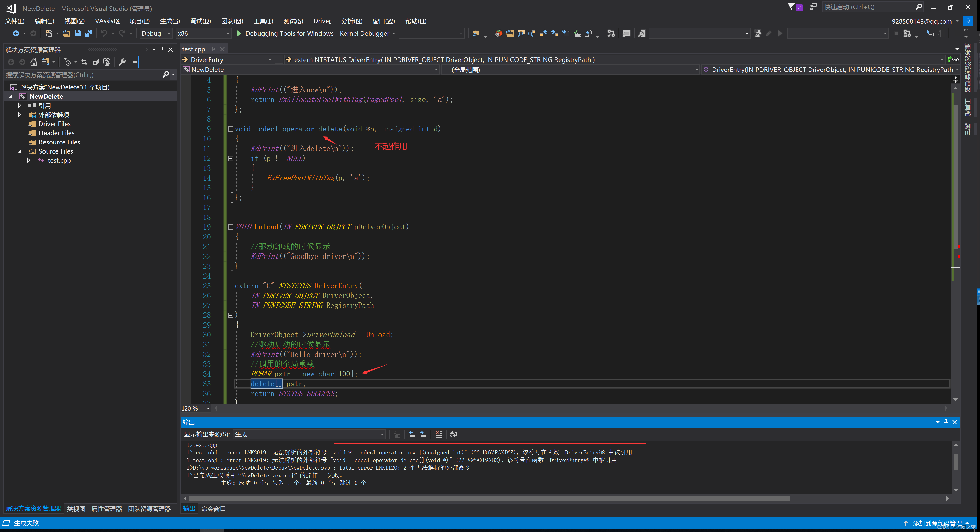
Task: Open the Debug configuration dropdown
Action: tap(156, 34)
